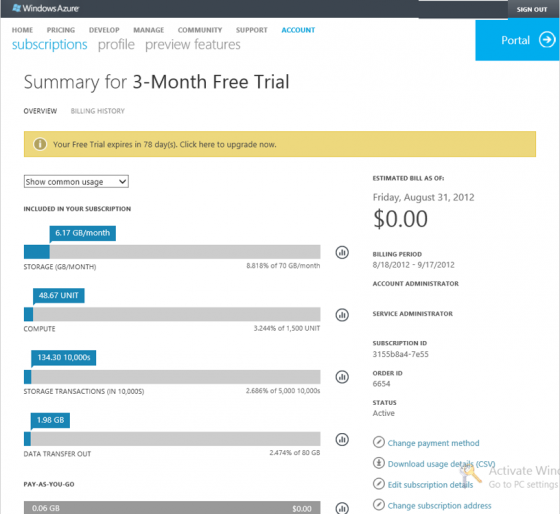This screenshot has height=514, width=560.
Task: Open the Show common usage dropdown
Action: 76,181
